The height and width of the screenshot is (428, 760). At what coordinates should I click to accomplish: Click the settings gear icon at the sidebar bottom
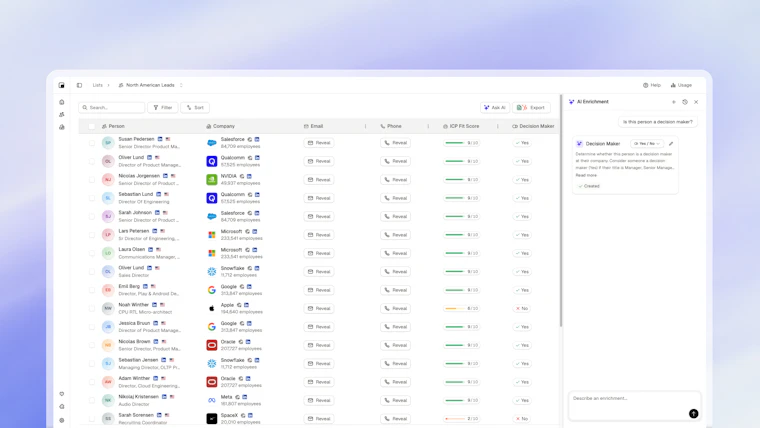[x=62, y=420]
